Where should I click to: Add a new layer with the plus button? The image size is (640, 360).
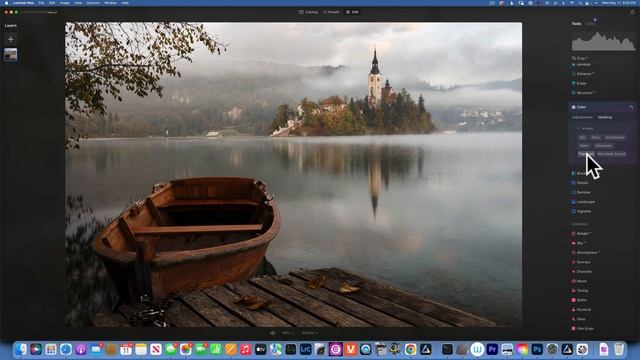pyautogui.click(x=11, y=39)
